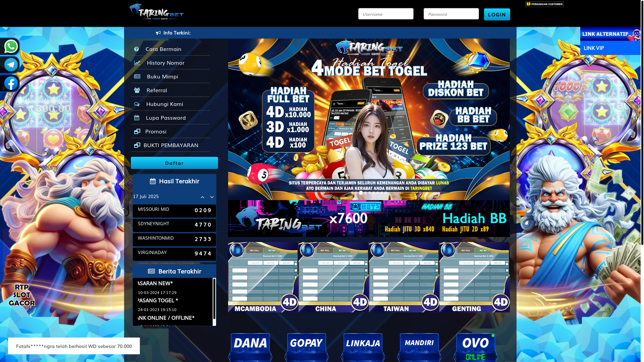Click the chat bubbles icon beside Hubungi Kami
Screen dimensions: 644x362
(137, 104)
